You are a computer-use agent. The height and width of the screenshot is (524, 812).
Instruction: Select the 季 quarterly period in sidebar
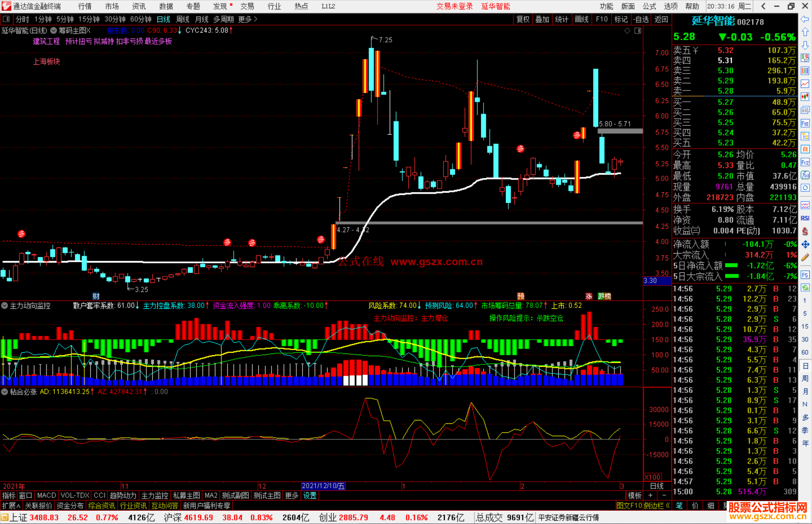pyautogui.click(x=805, y=430)
